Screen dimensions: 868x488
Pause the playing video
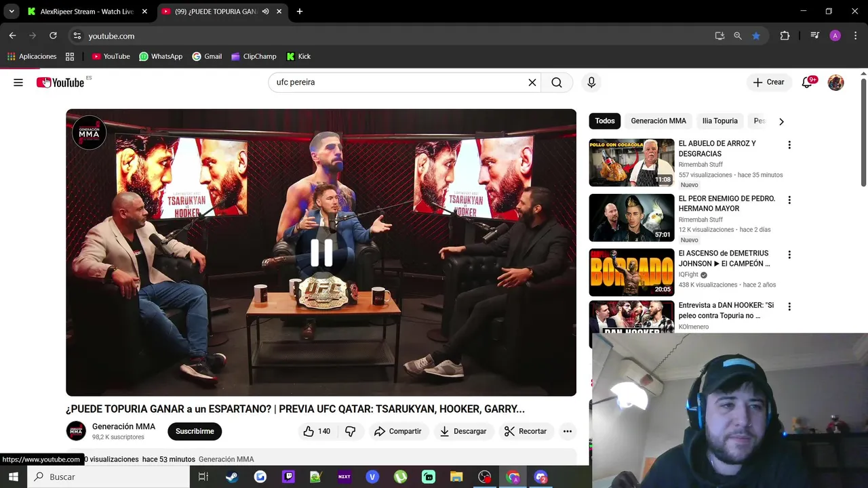[x=321, y=252]
